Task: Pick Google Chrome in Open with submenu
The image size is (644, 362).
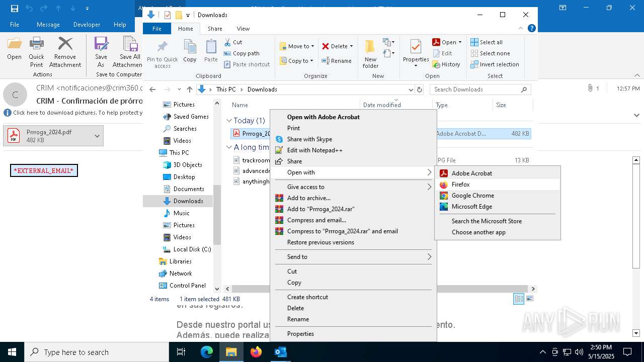Action: pyautogui.click(x=497, y=196)
